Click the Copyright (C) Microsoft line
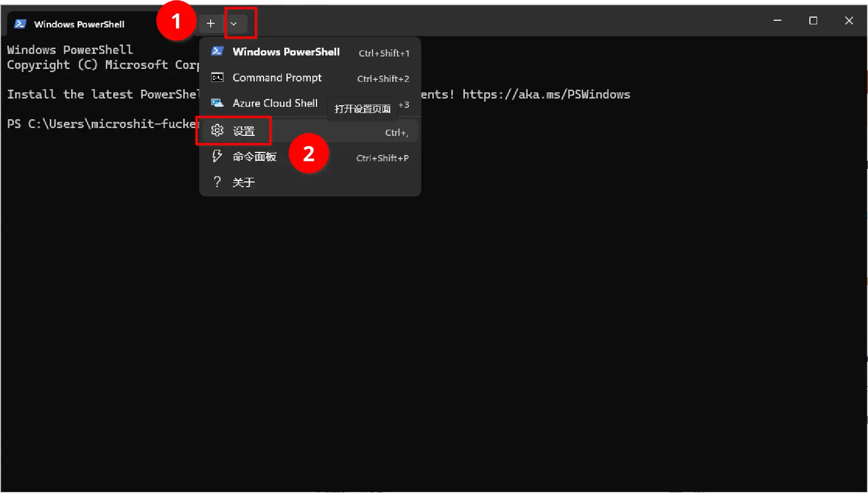Image resolution: width=868 pixels, height=493 pixels. coord(103,65)
